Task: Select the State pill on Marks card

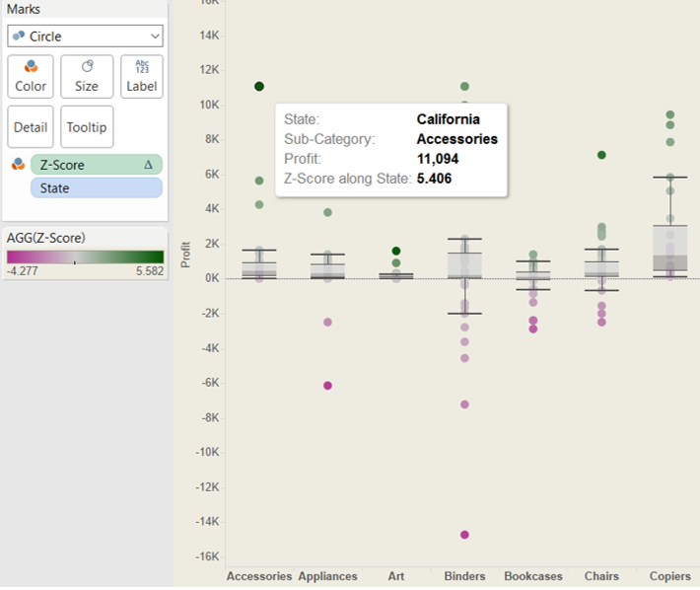Action: click(96, 188)
